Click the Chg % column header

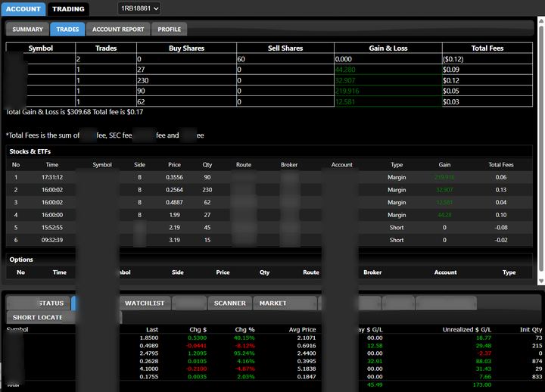(x=244, y=329)
